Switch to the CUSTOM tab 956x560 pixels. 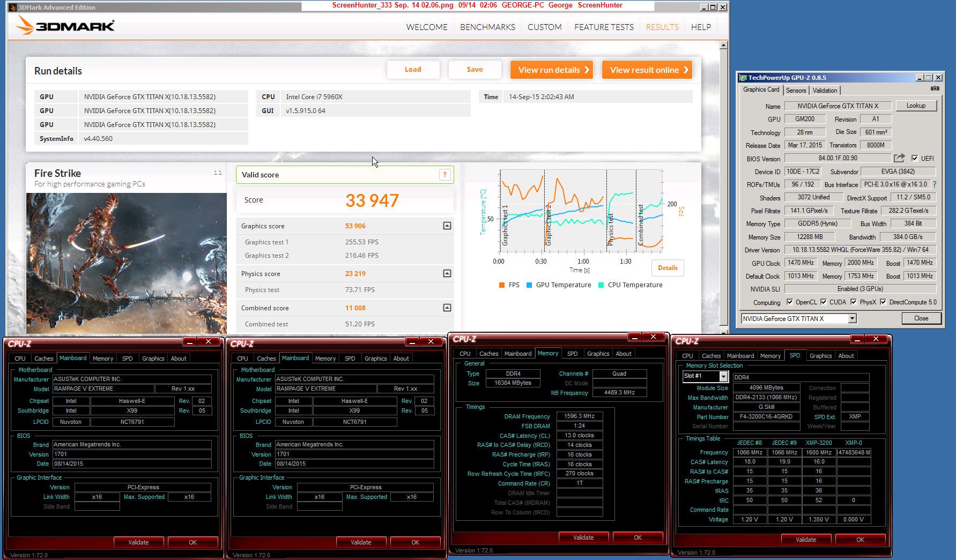click(x=545, y=27)
